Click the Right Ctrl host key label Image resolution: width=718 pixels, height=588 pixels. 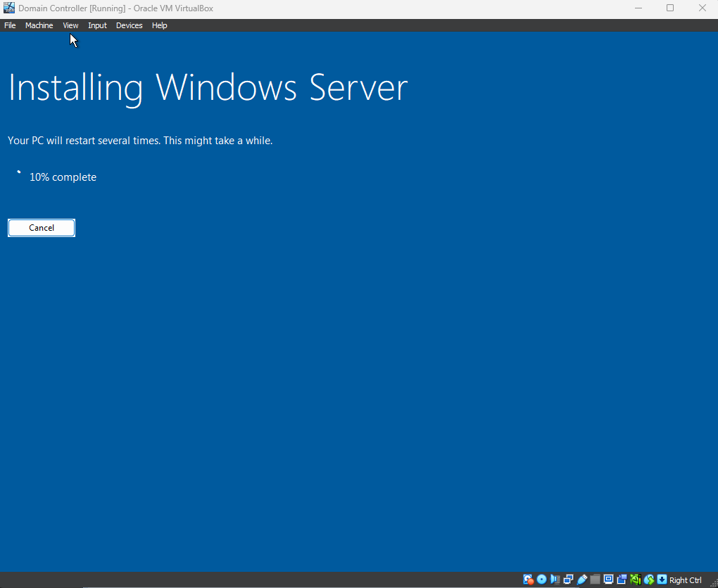click(x=686, y=580)
